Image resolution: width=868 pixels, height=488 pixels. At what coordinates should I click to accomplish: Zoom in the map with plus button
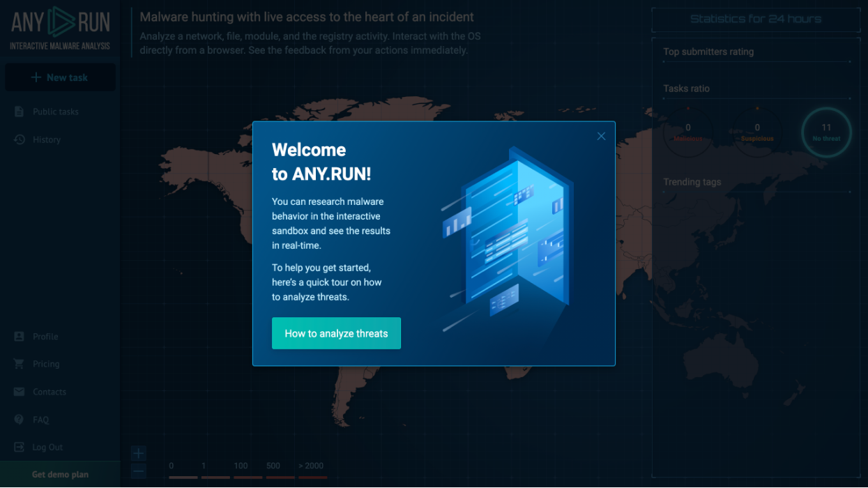(x=138, y=453)
